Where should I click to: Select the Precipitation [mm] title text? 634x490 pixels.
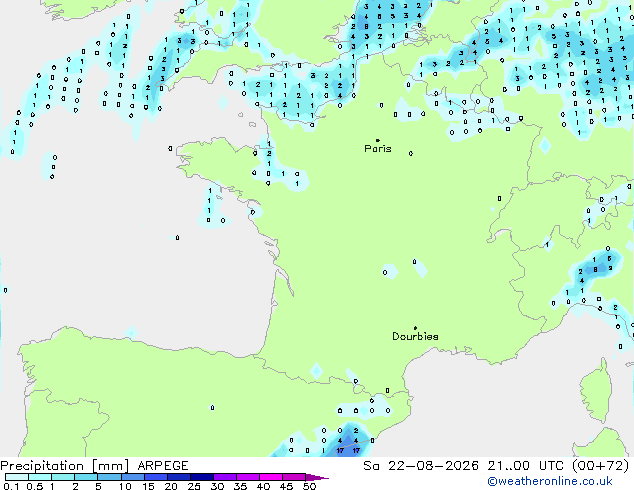65,466
